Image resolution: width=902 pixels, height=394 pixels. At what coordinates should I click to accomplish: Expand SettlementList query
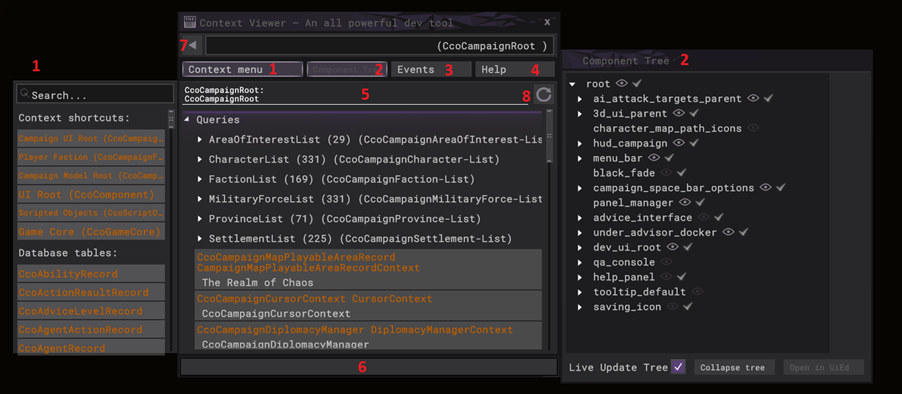tap(200, 238)
